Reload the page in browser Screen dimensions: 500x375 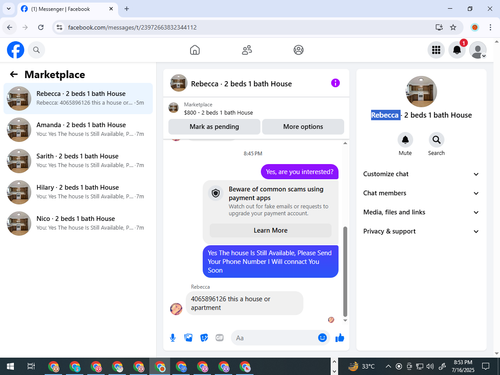(x=41, y=27)
